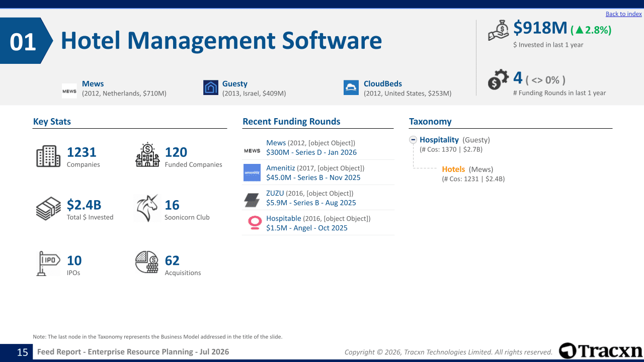Click the Companies building icon
644x362 pixels.
click(x=48, y=156)
